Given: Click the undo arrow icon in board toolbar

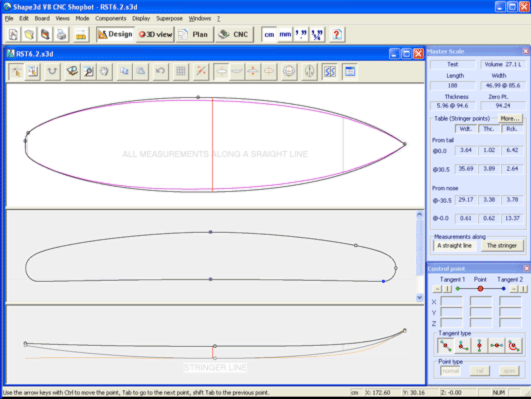Looking at the screenshot, I should [x=160, y=71].
